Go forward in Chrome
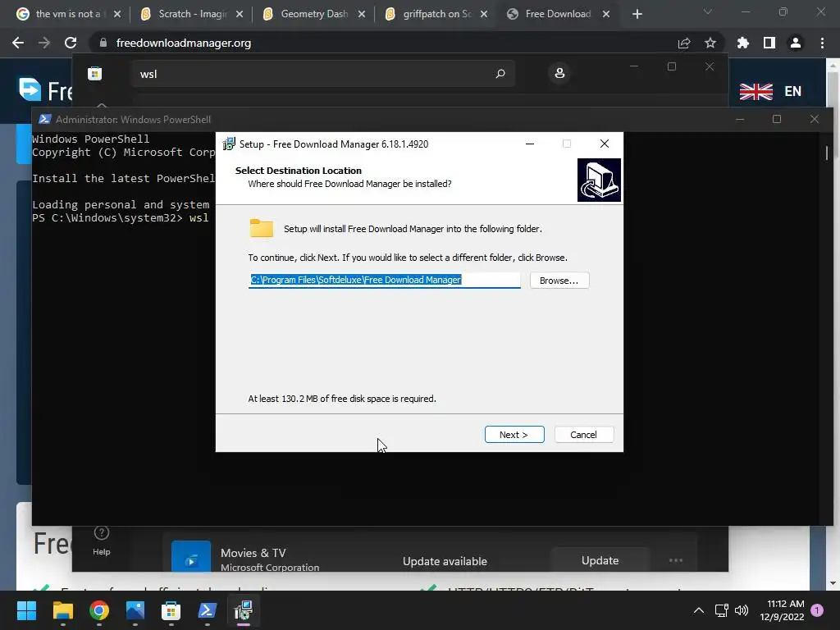The image size is (840, 630). (x=44, y=43)
